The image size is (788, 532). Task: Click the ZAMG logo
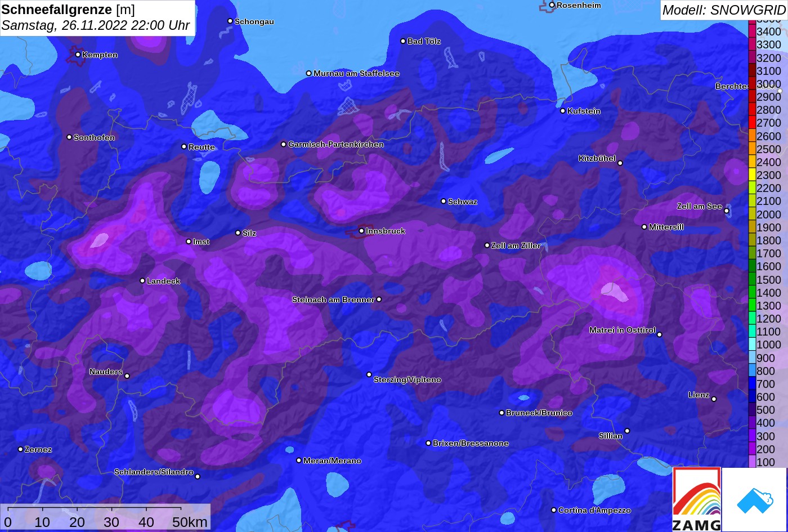pyautogui.click(x=697, y=499)
